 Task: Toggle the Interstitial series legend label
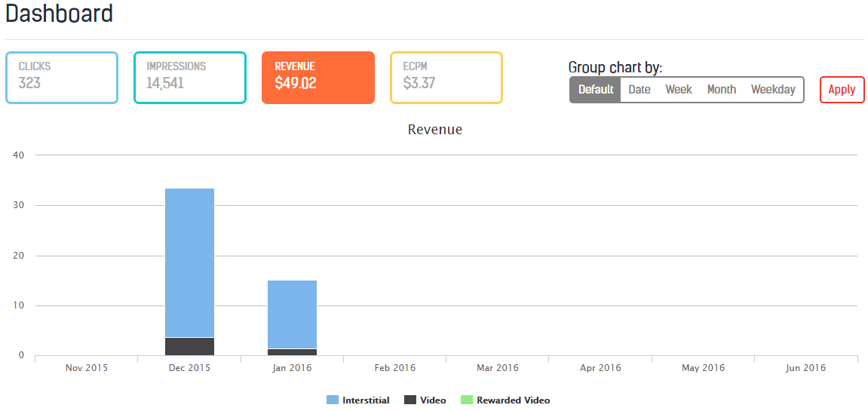click(x=366, y=400)
